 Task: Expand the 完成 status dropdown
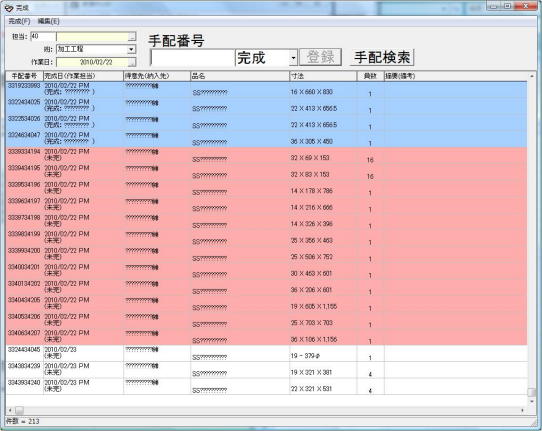click(x=293, y=58)
